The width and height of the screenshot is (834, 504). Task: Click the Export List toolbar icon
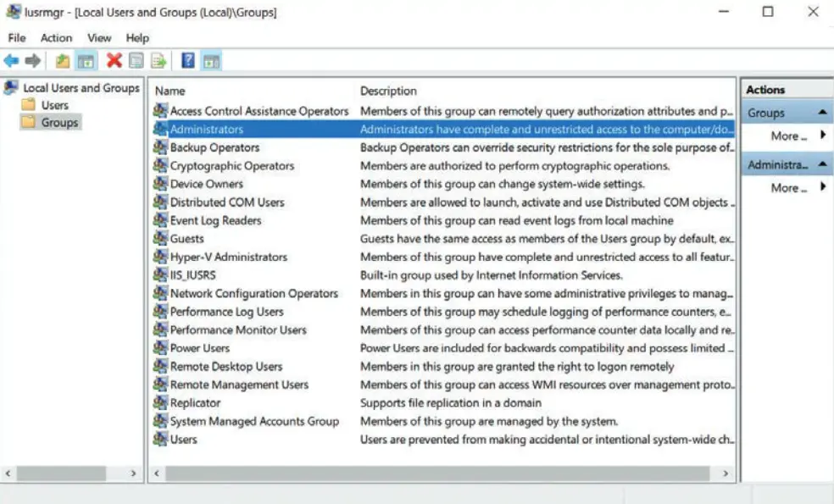(x=158, y=61)
